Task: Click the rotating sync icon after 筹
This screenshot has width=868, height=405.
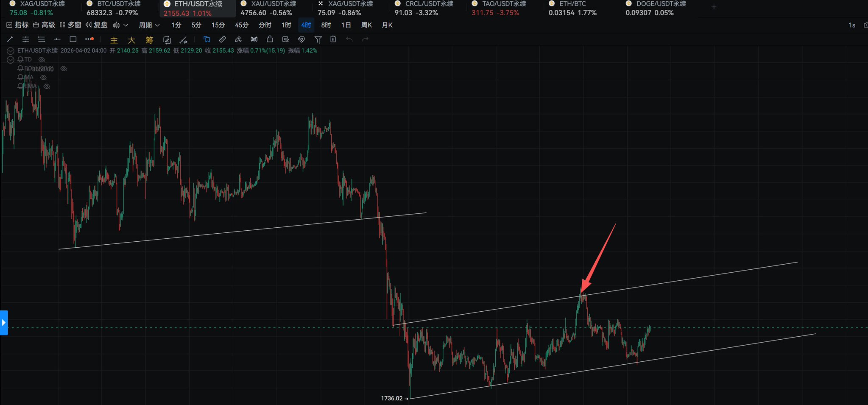Action: pos(167,40)
